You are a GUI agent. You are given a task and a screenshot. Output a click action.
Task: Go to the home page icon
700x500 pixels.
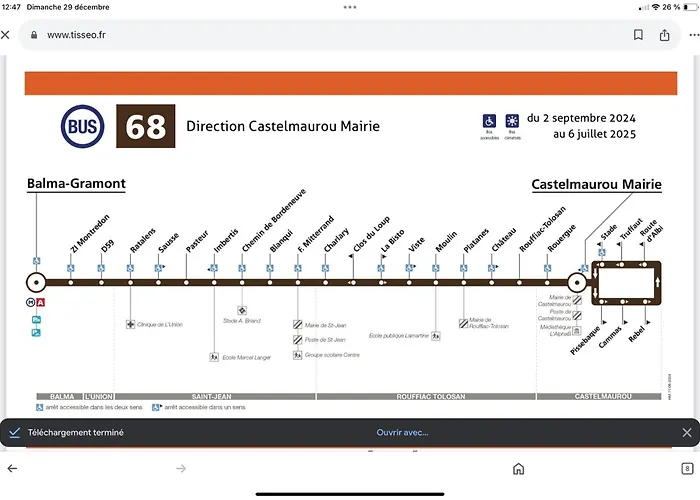click(x=518, y=468)
